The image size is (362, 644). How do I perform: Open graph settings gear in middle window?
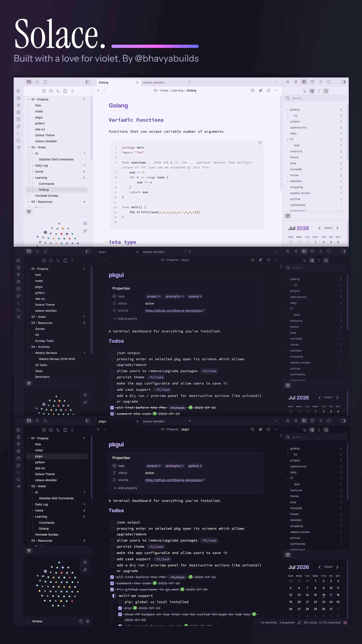(x=85, y=395)
